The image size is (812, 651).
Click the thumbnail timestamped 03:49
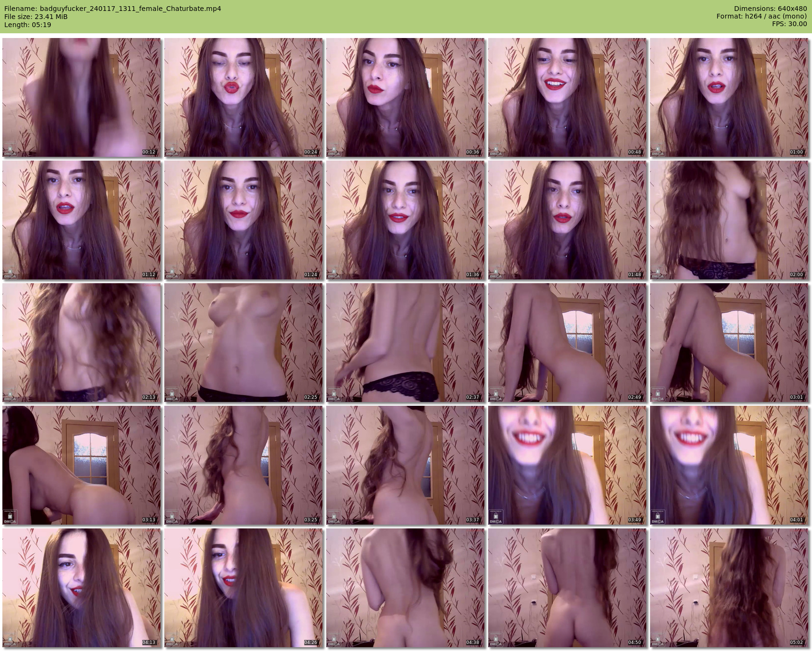pos(567,465)
